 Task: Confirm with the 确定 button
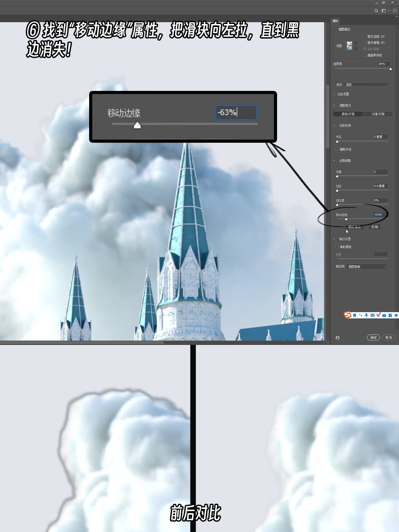coord(373,337)
